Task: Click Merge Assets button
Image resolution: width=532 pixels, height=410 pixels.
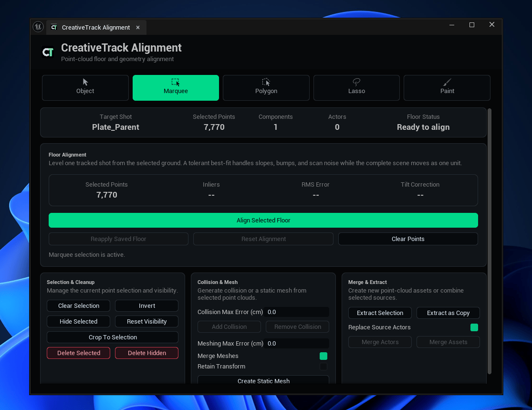Action: pos(448,342)
